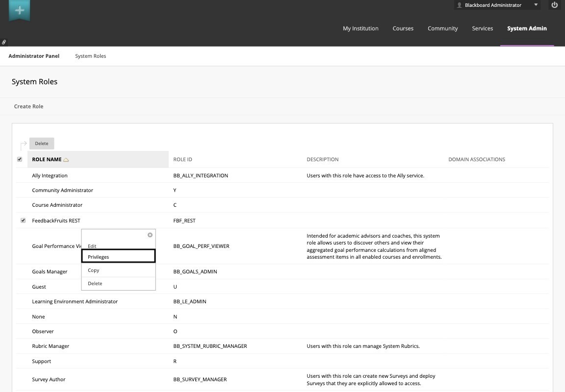The height and width of the screenshot is (392, 565).
Task: Select Privileges from the context menu
Action: tap(118, 256)
